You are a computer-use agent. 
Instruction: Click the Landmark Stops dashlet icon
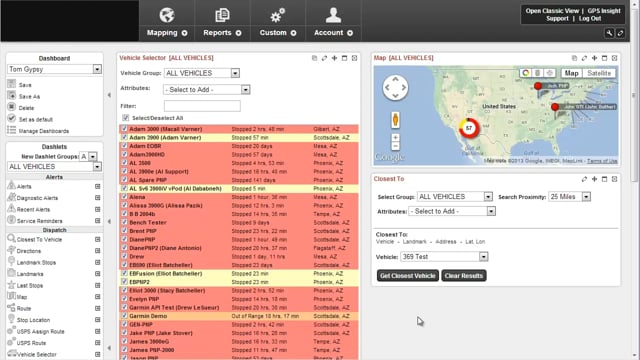11,261
